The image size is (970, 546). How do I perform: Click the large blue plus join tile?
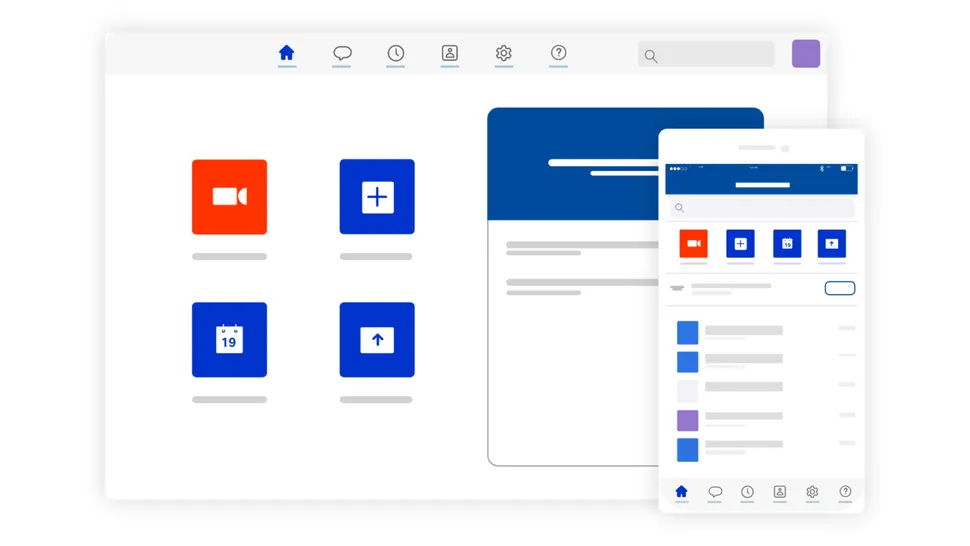click(377, 197)
